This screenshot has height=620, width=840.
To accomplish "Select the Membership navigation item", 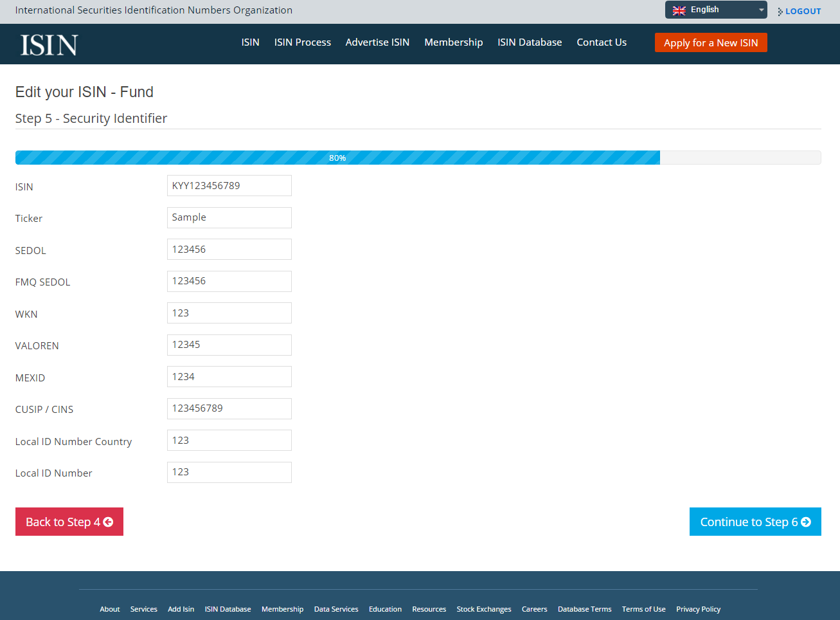I will 453,42.
